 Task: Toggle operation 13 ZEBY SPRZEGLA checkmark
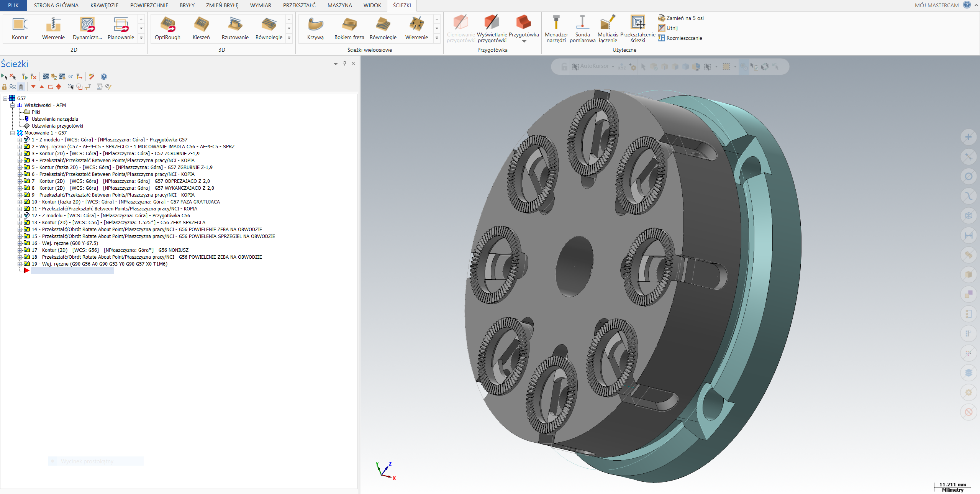tap(27, 222)
